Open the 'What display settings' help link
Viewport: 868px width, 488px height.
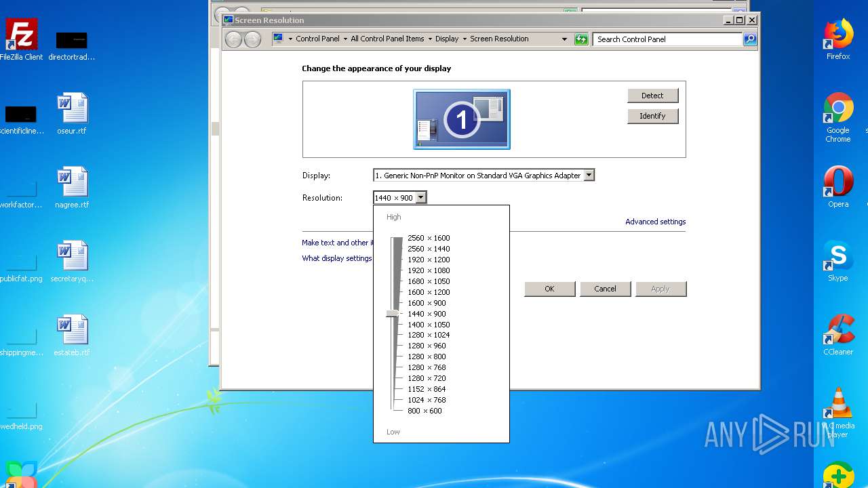337,258
